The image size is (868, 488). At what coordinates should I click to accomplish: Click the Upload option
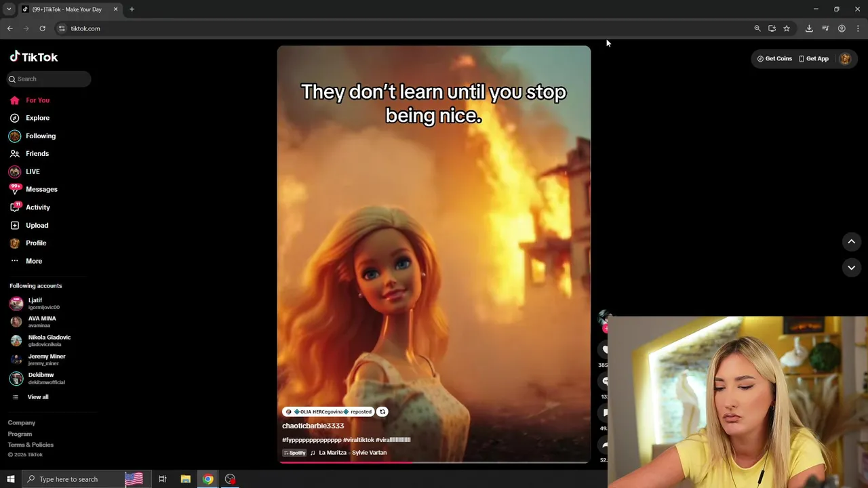(37, 225)
